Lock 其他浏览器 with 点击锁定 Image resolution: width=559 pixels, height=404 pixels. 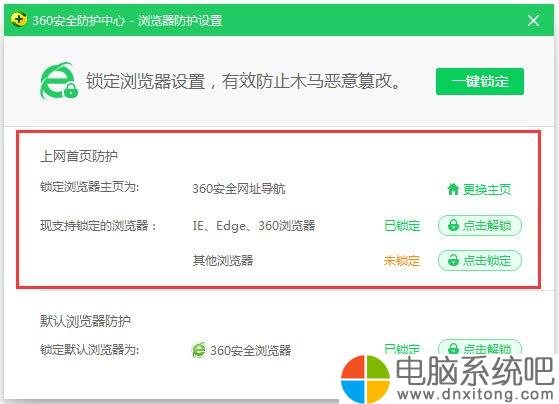click(480, 261)
